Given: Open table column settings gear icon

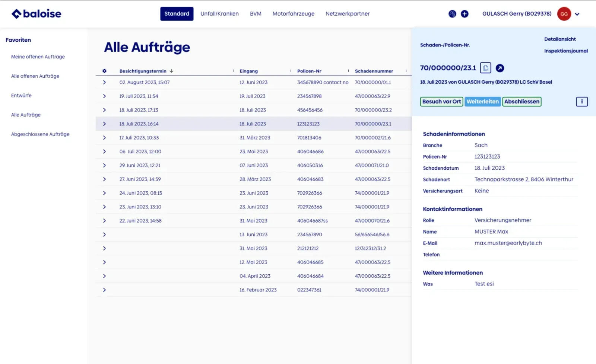Looking at the screenshot, I should 104,71.
